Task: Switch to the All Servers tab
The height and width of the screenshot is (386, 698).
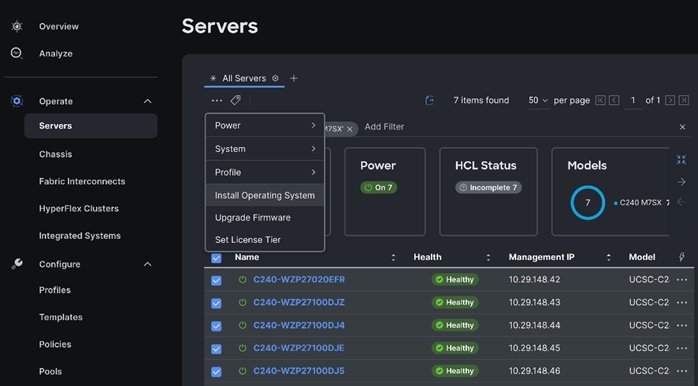Action: pos(244,78)
